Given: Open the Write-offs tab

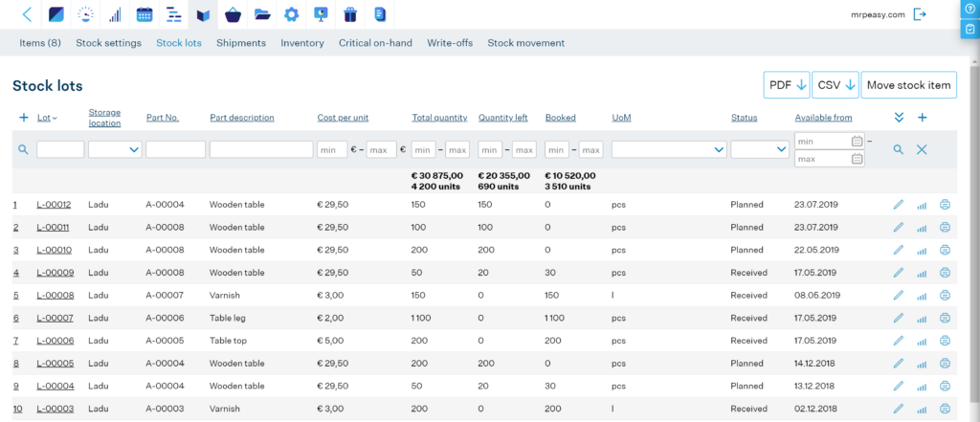Looking at the screenshot, I should [x=450, y=43].
